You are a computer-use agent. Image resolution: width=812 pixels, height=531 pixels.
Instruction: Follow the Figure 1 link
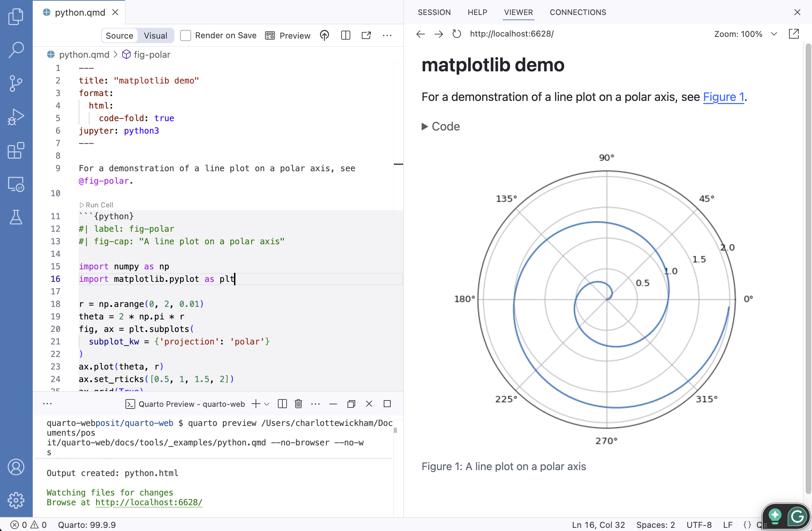coord(724,97)
